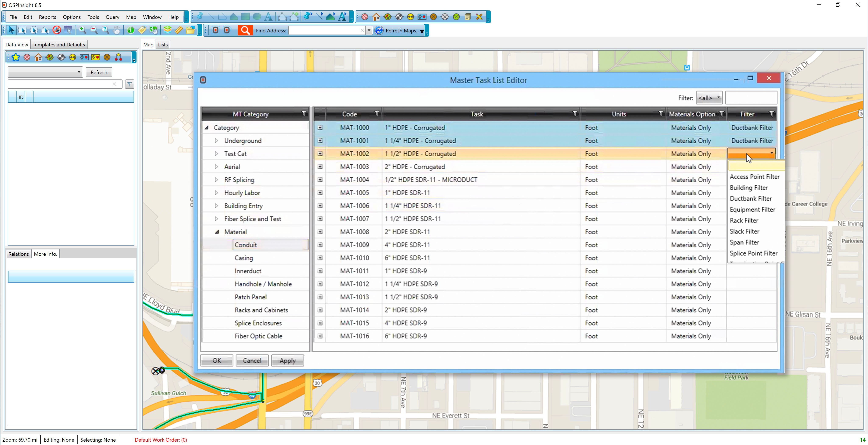This screenshot has height=445, width=868.
Task: Select the zoom-in magnifier tool
Action: [x=82, y=30]
